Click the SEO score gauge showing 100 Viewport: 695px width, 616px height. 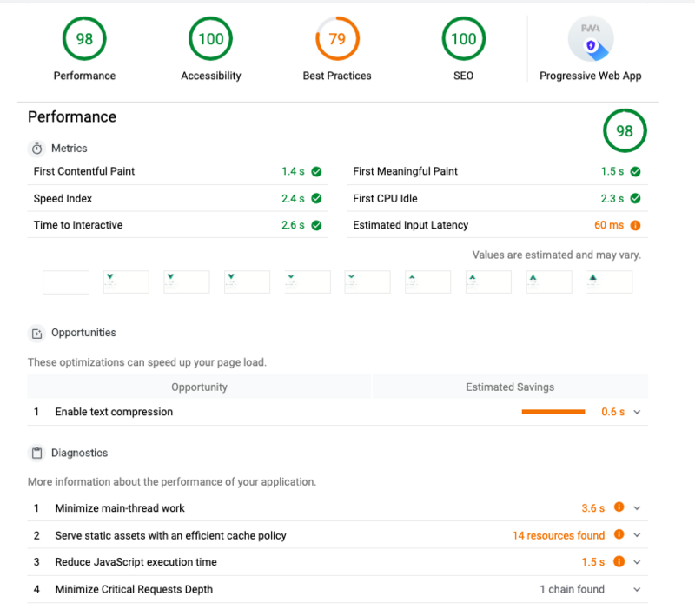[464, 38]
